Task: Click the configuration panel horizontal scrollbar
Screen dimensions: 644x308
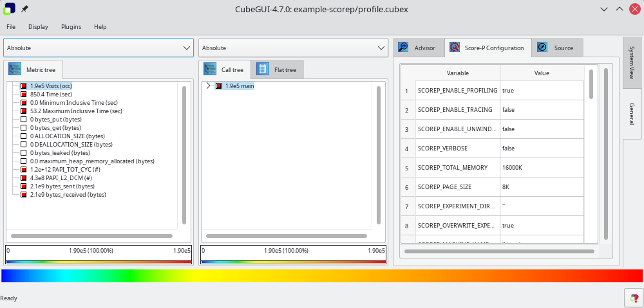Action: [500, 251]
